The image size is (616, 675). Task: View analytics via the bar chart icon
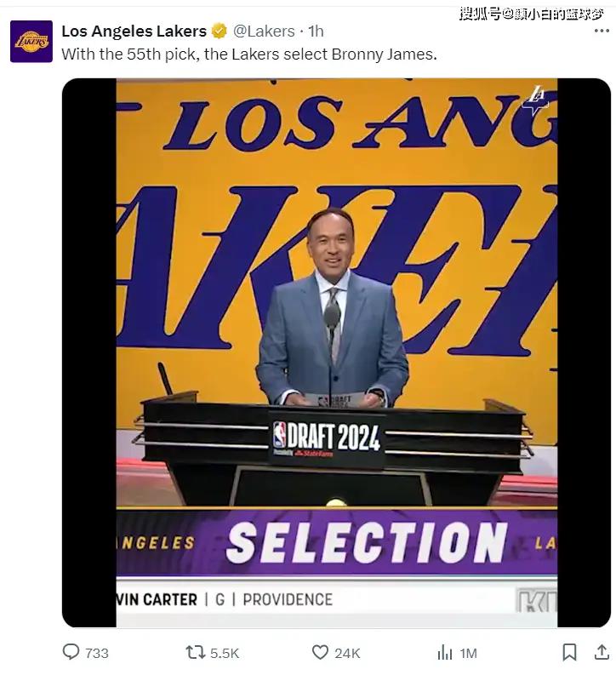click(444, 652)
